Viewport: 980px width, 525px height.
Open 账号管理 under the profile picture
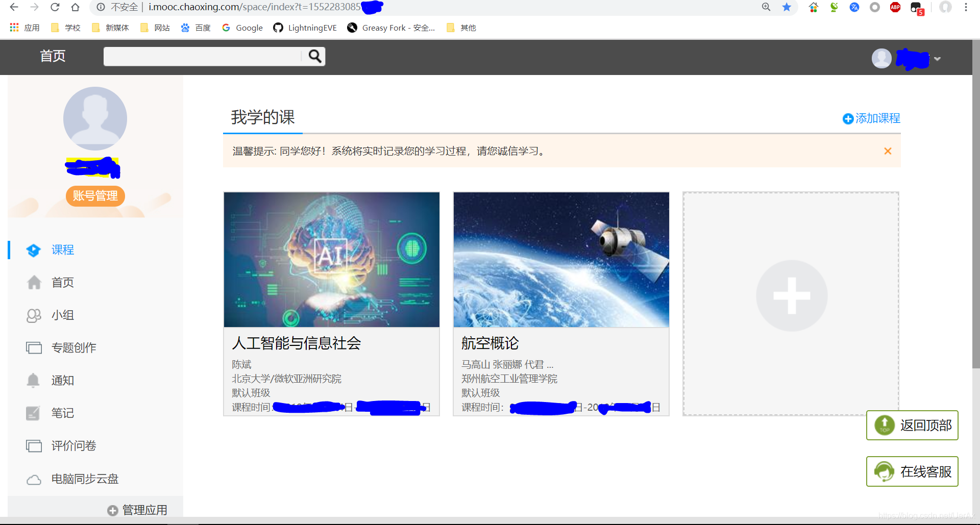(x=95, y=196)
